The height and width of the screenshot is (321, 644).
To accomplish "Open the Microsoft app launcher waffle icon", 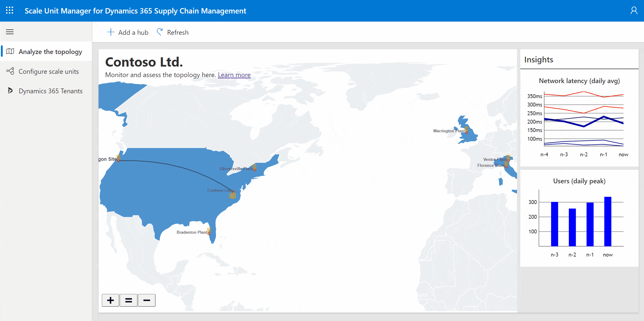I will tap(10, 10).
